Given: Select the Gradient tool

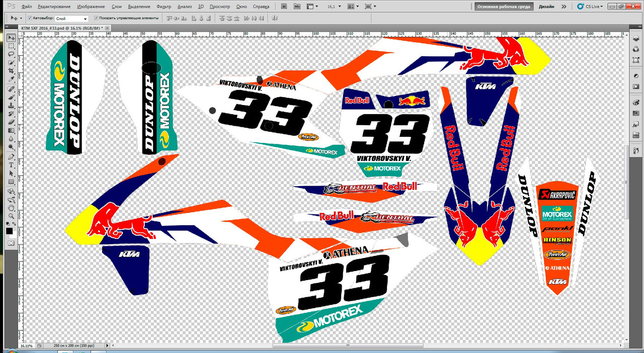Looking at the screenshot, I should (x=11, y=130).
